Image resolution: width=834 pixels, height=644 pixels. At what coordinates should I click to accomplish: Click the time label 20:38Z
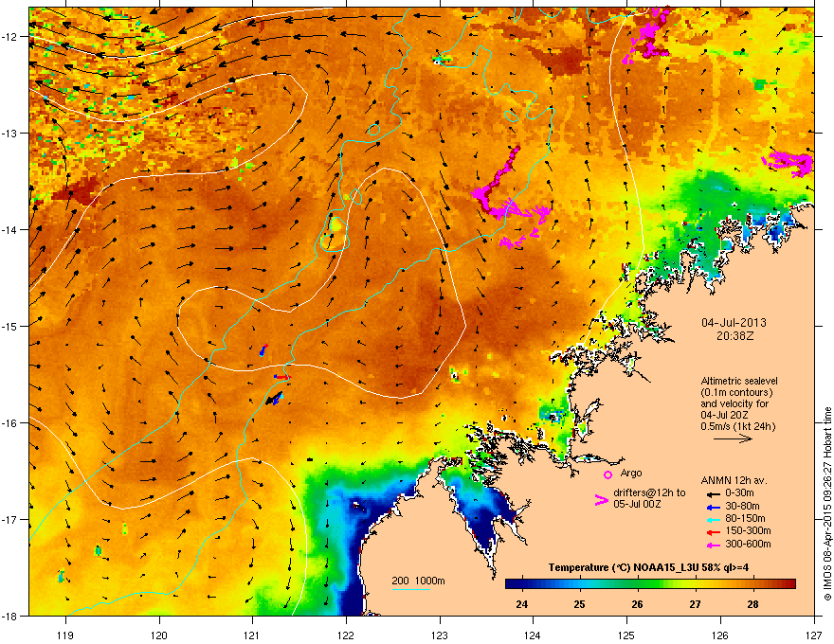tap(734, 336)
